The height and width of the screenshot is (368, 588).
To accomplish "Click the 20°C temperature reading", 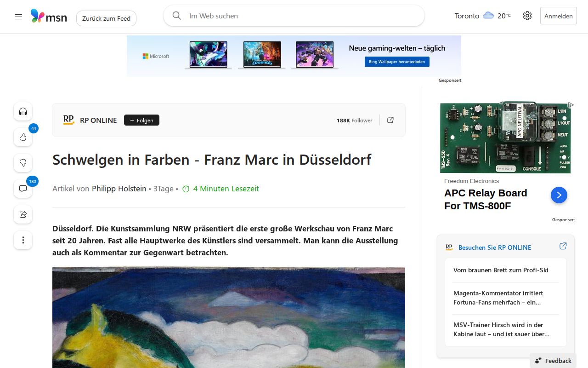I will [504, 16].
